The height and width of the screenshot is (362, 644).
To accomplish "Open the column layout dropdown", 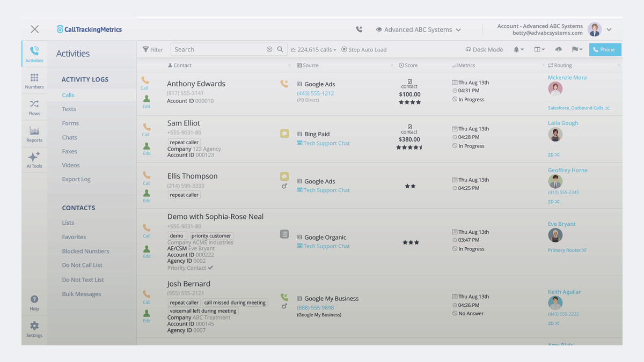I will tap(539, 49).
